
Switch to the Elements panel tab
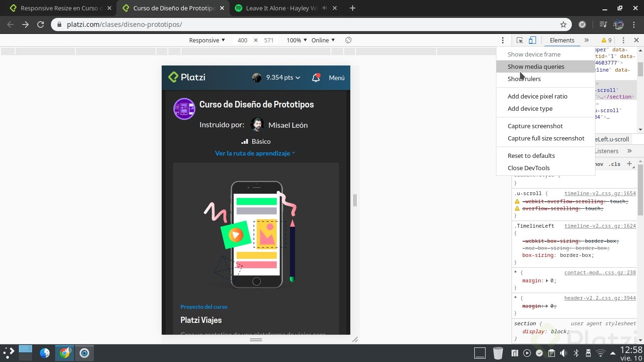coord(562,40)
